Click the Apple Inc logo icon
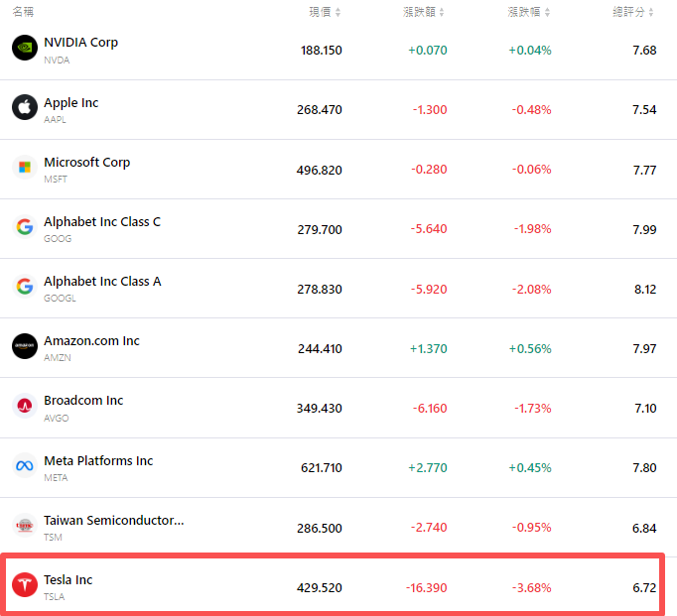677x616 pixels. [25, 108]
